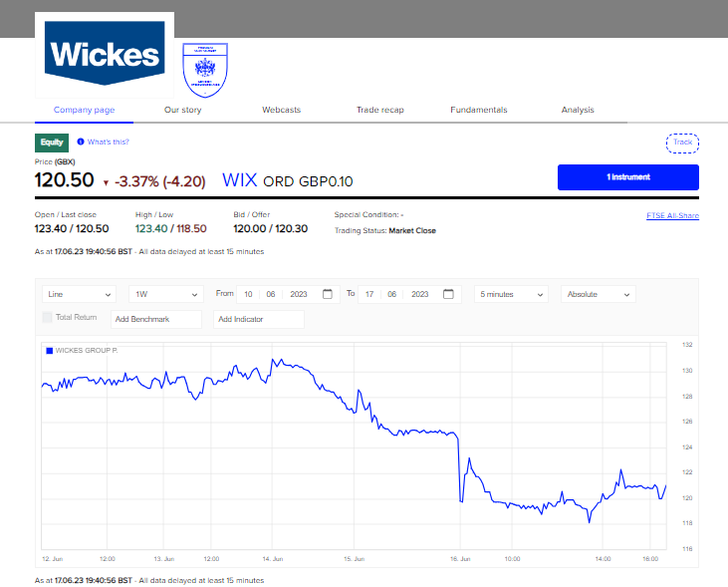Click the Wickes company logo
The width and height of the screenshot is (728, 587).
pos(105,54)
